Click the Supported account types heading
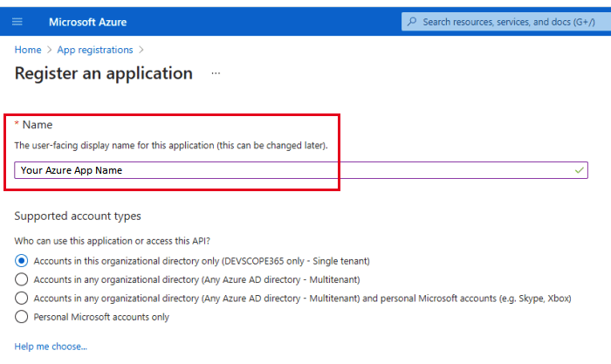The image size is (611, 364). (78, 216)
